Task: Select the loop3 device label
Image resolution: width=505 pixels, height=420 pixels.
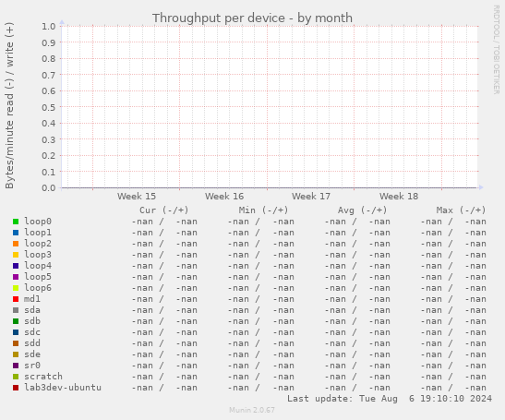Action: (38, 255)
